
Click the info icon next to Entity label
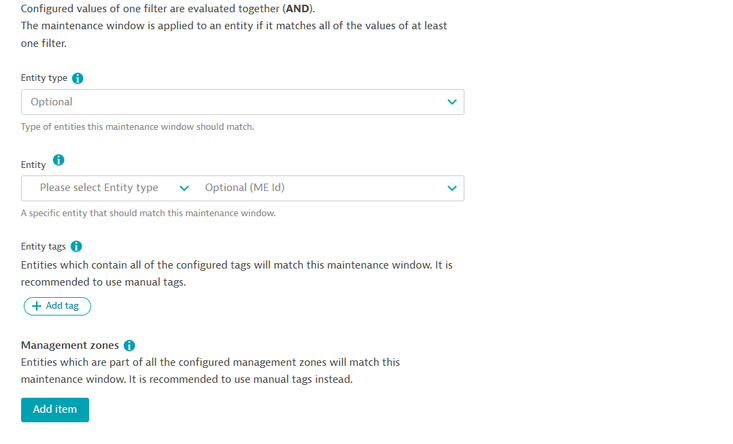pos(58,160)
